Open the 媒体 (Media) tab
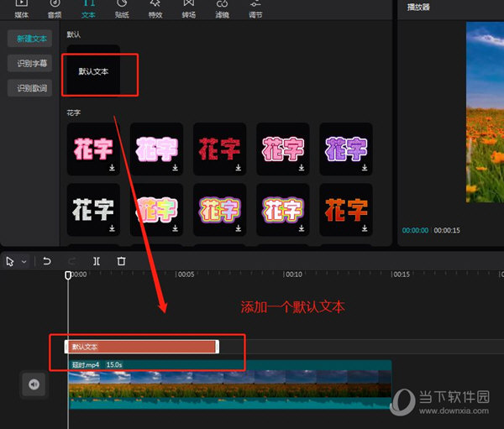 [x=22, y=8]
